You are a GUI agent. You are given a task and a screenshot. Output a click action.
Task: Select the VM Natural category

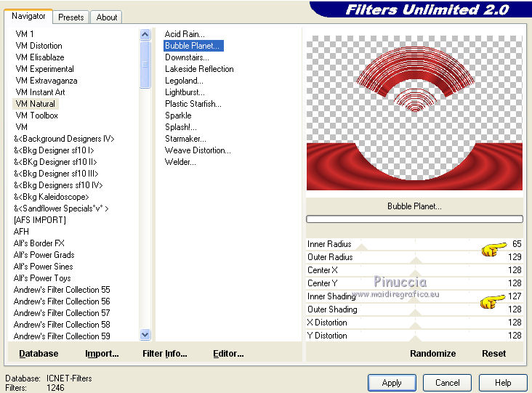click(36, 104)
